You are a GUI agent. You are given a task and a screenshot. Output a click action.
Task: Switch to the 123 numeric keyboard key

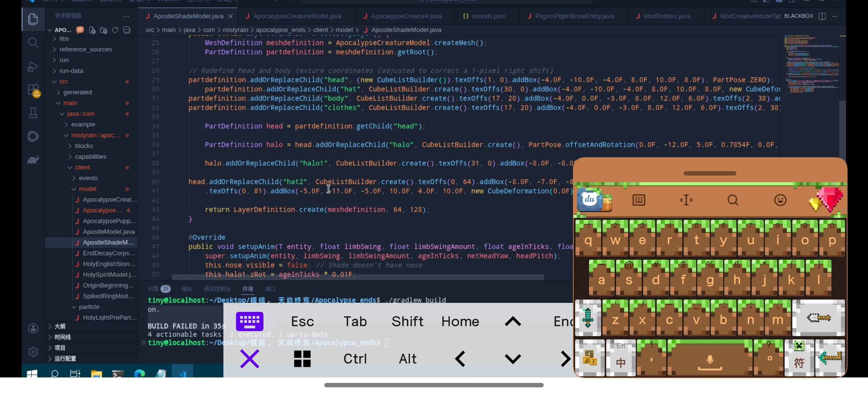click(589, 358)
